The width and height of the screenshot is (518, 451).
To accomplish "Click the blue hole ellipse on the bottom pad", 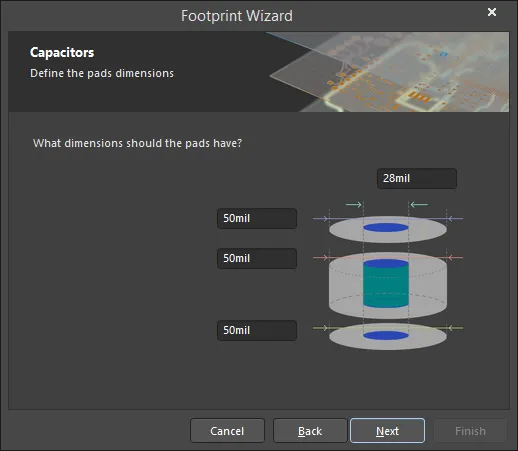I will click(x=386, y=335).
